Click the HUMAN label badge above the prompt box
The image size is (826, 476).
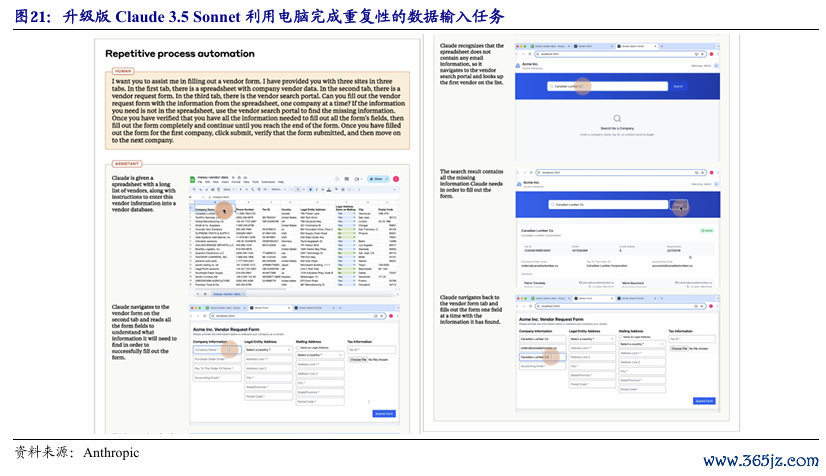123,71
